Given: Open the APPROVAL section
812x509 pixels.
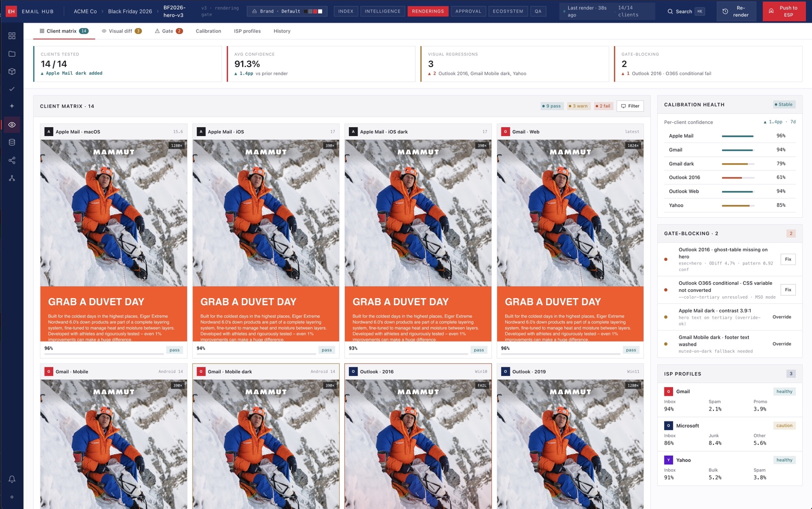Looking at the screenshot, I should click(468, 11).
